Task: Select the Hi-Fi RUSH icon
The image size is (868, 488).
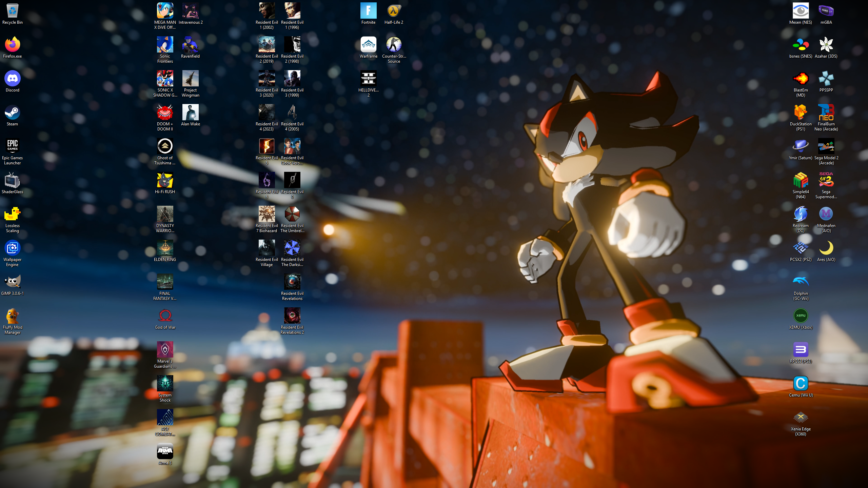Action: tap(165, 180)
